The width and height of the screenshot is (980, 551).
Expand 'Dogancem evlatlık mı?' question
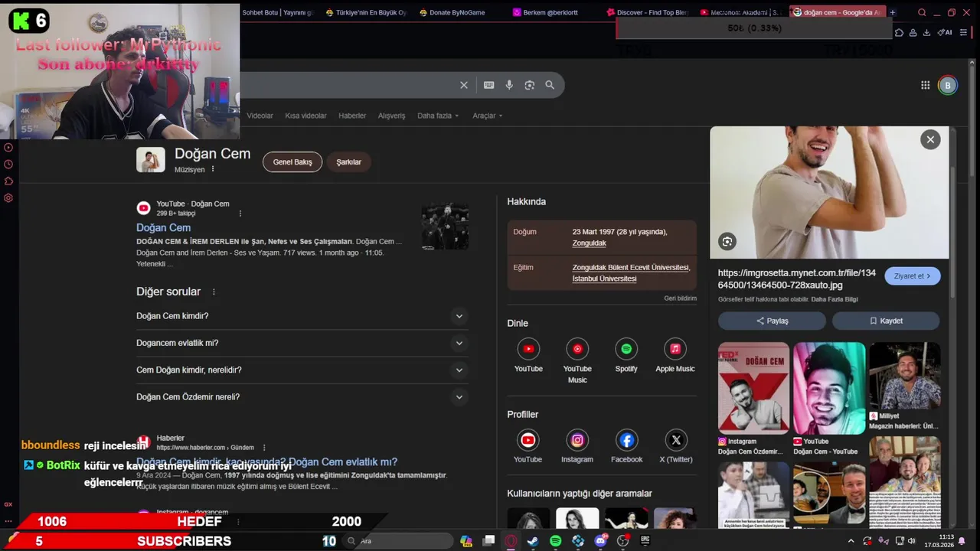coord(302,343)
